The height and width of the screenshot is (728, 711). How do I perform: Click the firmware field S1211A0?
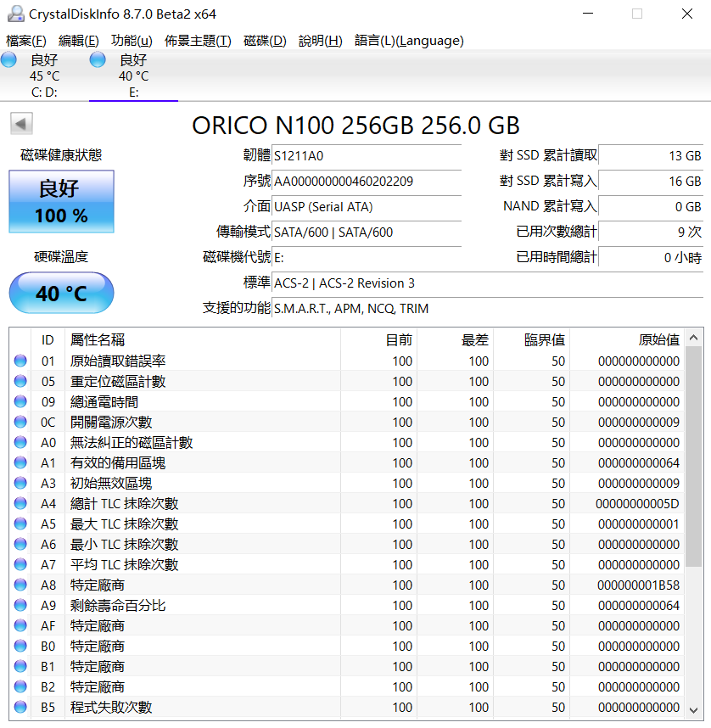[x=367, y=156]
